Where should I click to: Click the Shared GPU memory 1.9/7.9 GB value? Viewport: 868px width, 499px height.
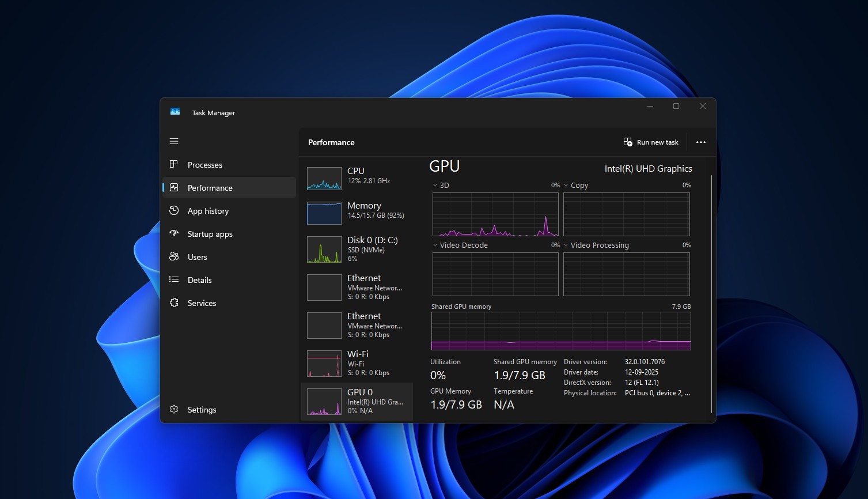point(520,376)
